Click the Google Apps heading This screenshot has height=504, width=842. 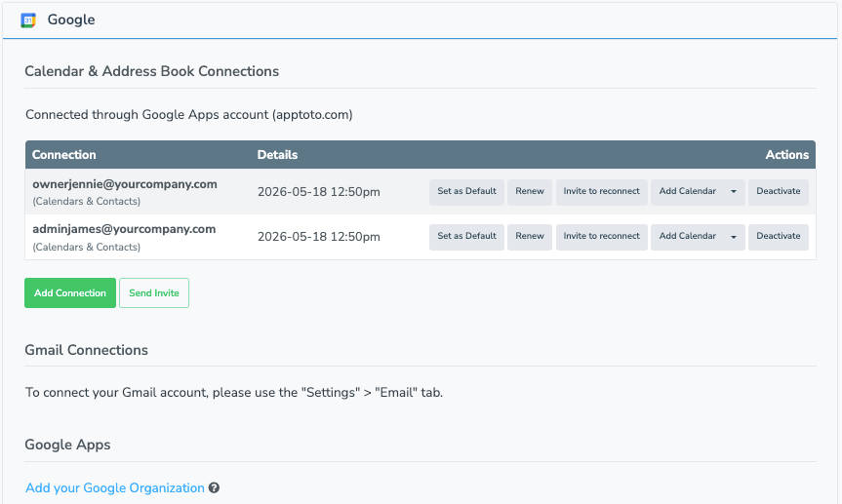point(67,445)
